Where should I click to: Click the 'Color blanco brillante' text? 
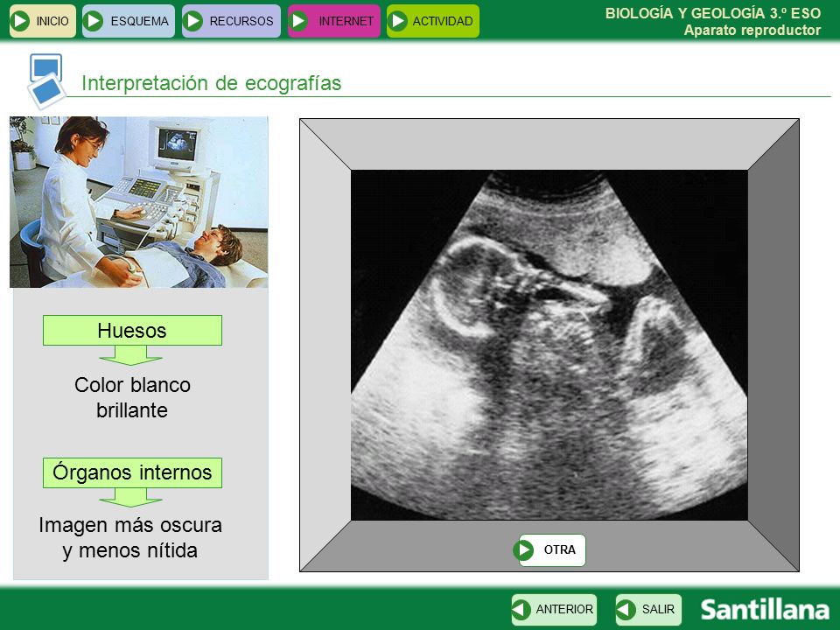pyautogui.click(x=132, y=397)
